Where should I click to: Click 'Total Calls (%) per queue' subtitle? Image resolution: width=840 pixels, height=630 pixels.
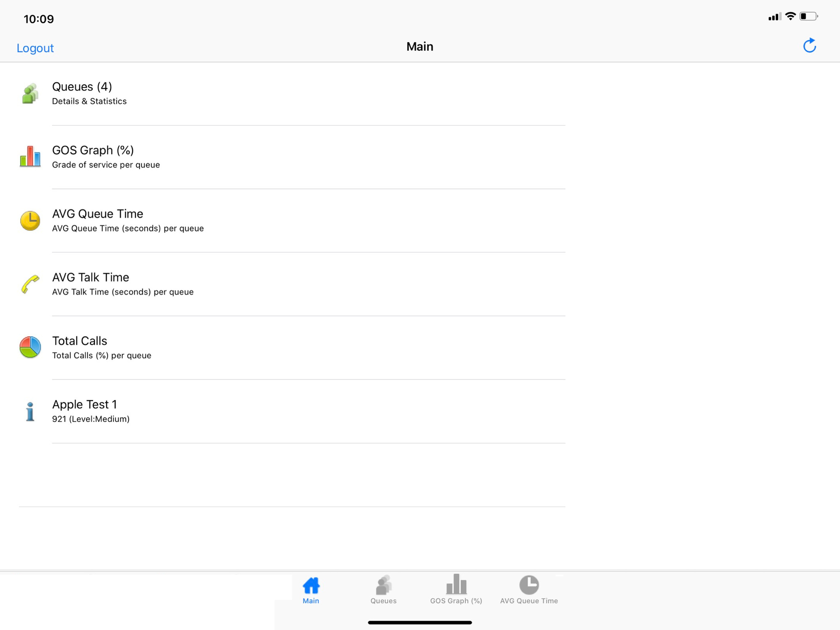[102, 355]
